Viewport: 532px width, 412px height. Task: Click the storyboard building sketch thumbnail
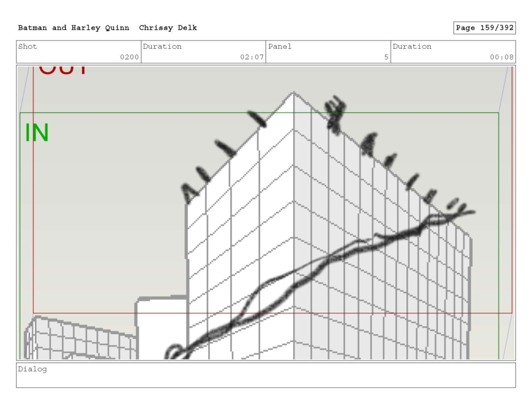click(266, 213)
